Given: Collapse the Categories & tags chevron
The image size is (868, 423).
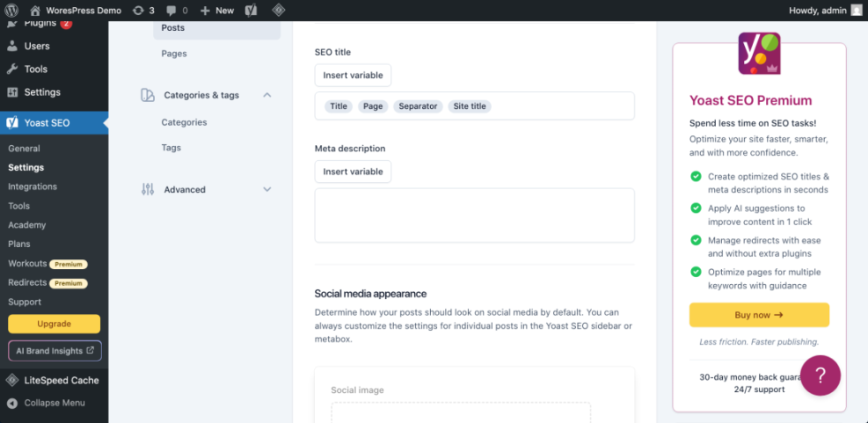Looking at the screenshot, I should coord(267,95).
